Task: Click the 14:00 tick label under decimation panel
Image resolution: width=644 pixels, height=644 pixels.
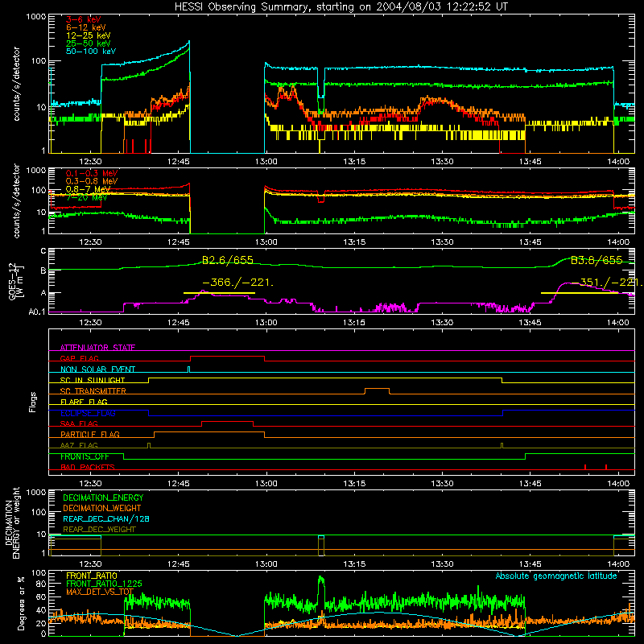Action: (x=617, y=564)
